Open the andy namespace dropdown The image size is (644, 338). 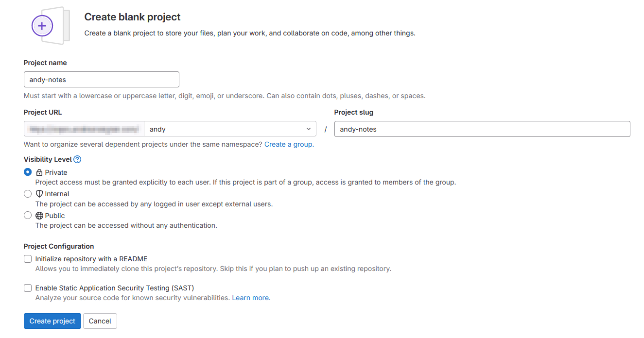(x=230, y=129)
